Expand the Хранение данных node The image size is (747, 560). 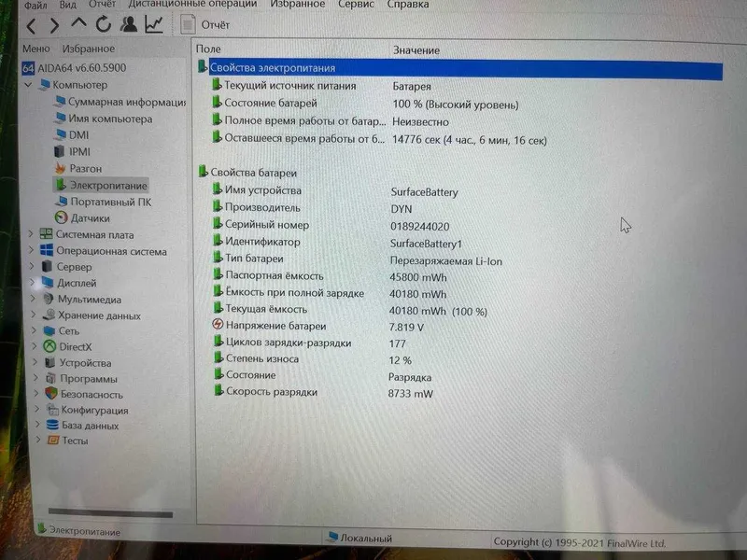tap(34, 315)
